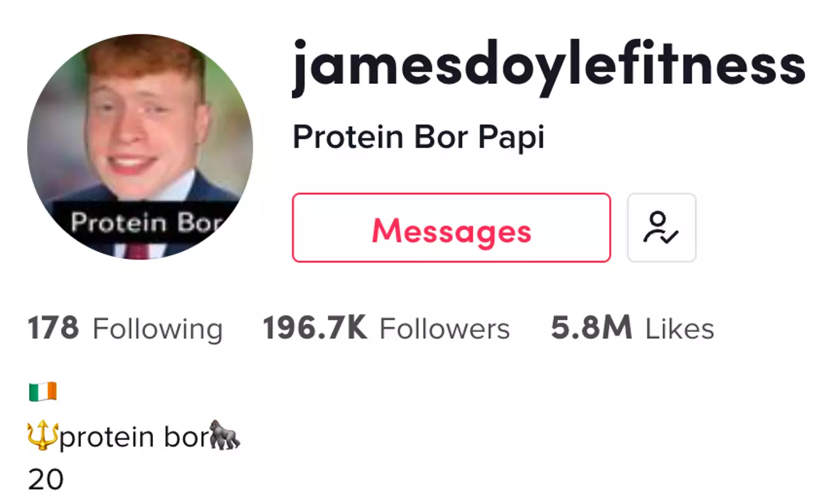Screen dimensions: 837x504
Task: View the 178 Following list
Action: coord(54,328)
